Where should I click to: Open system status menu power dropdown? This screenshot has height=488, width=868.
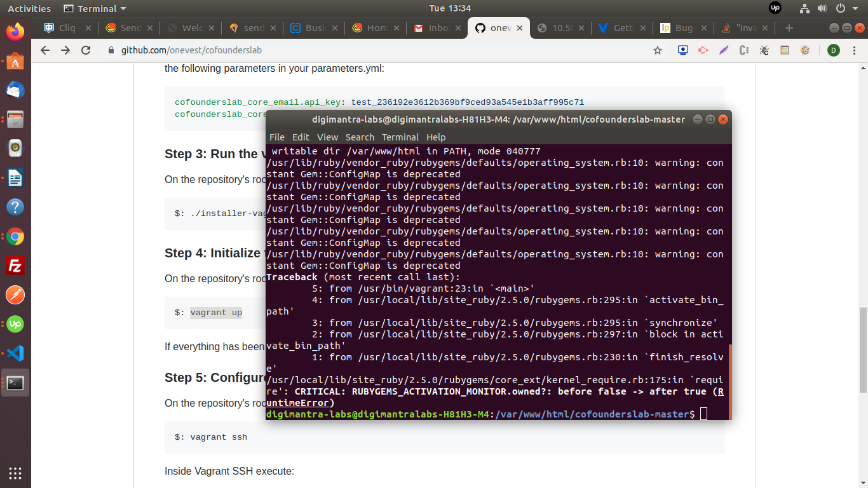846,8
